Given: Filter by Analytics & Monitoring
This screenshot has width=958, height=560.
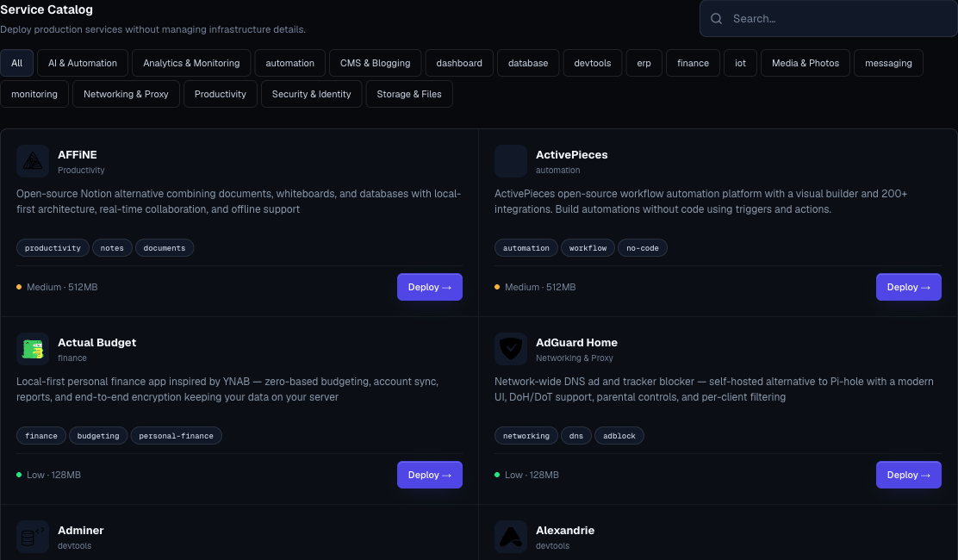Looking at the screenshot, I should click(191, 63).
